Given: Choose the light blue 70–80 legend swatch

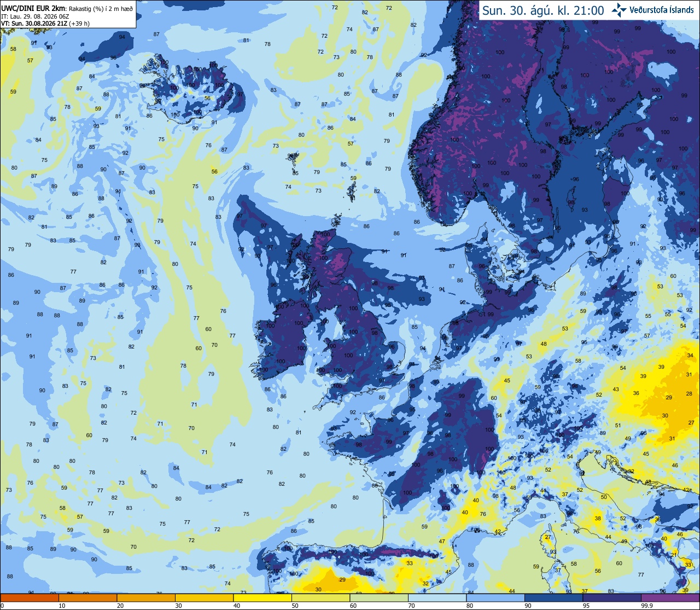Looking at the screenshot, I should pos(437,597).
